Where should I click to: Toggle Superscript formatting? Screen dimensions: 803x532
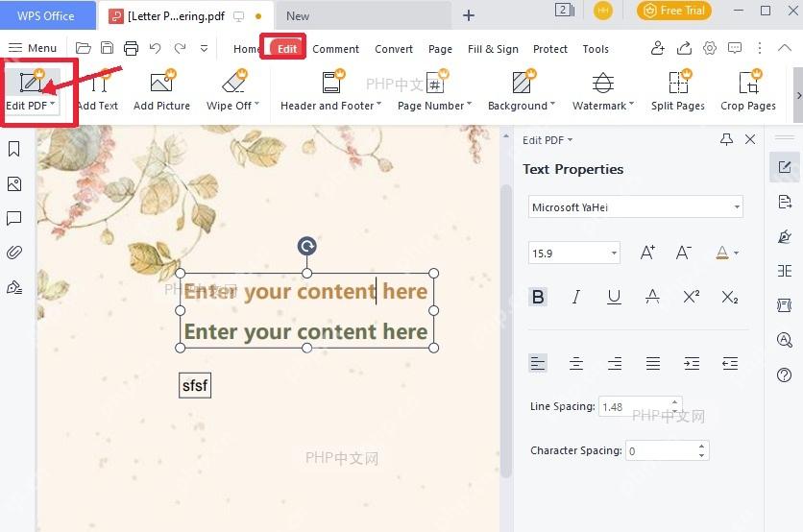click(x=691, y=297)
